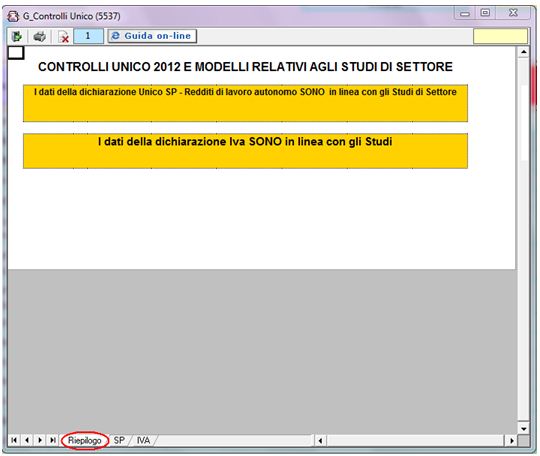Go to first sheet with tab navigation arrow
Viewport: 540px width, 456px height.
coord(14,440)
